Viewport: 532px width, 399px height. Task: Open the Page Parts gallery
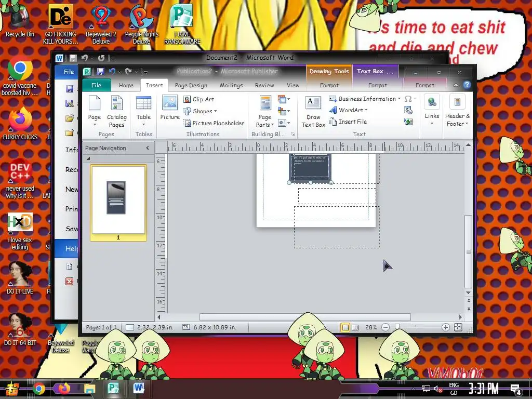265,111
